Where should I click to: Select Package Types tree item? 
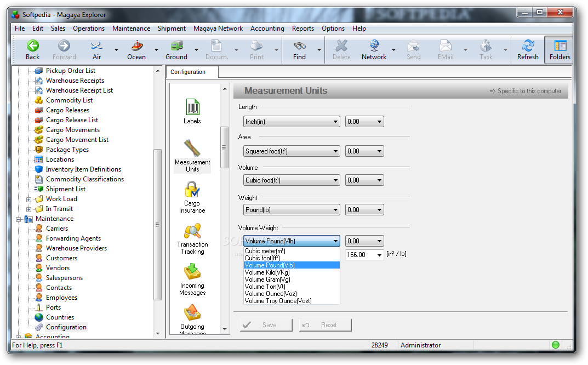pos(67,149)
